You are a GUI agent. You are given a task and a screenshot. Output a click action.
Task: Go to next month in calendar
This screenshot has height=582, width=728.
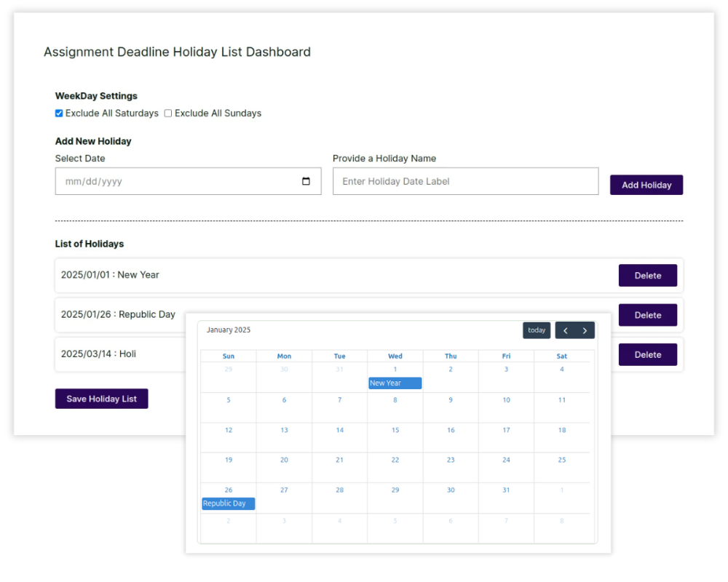click(x=585, y=330)
